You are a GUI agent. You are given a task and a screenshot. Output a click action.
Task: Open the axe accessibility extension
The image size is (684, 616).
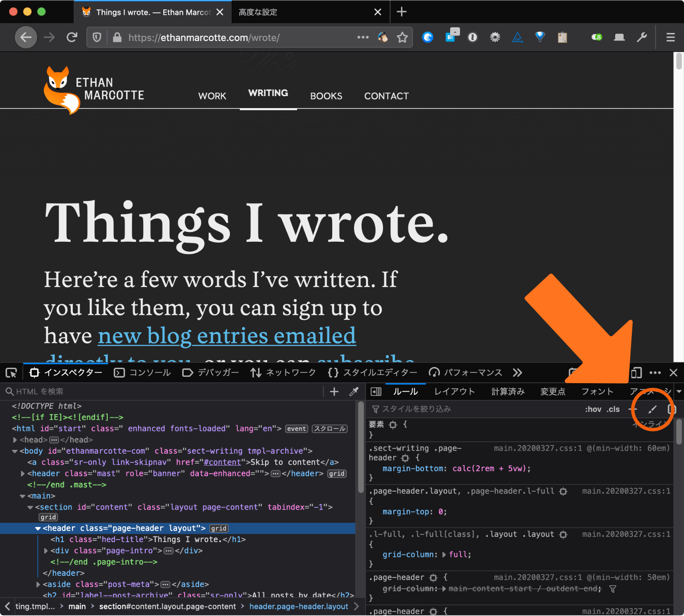pyautogui.click(x=518, y=38)
